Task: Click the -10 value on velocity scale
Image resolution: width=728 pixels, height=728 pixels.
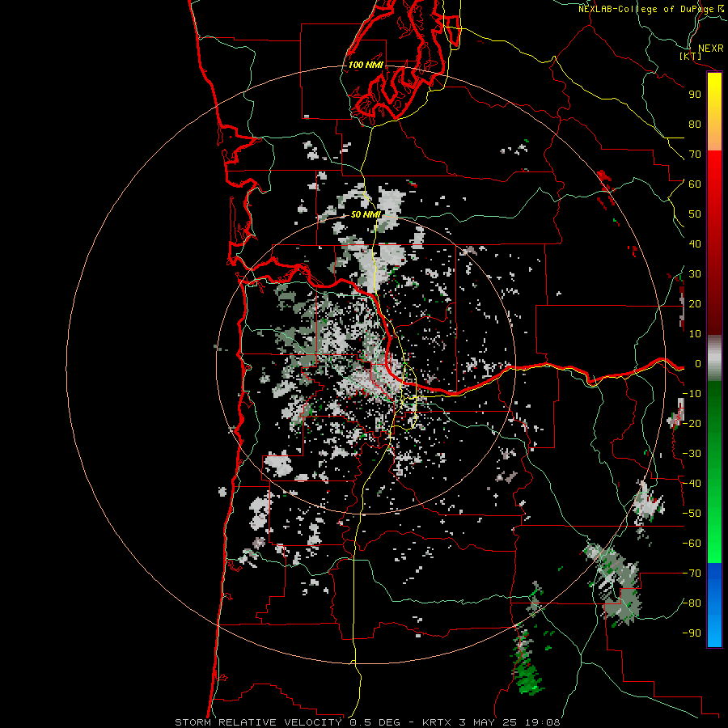Action: [692, 394]
